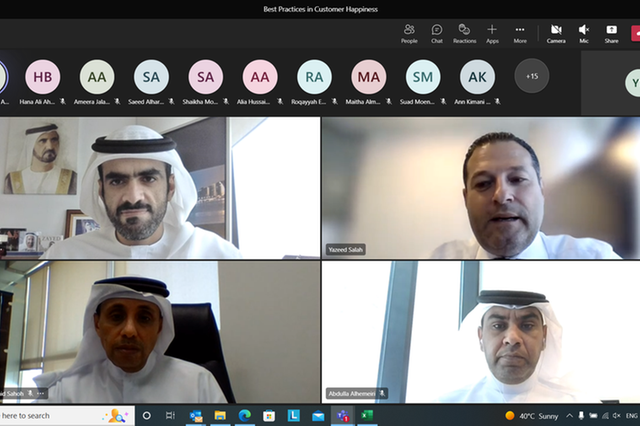Select Yazeed Salah's video tile
Screen dimensions: 640x426
coord(481,188)
